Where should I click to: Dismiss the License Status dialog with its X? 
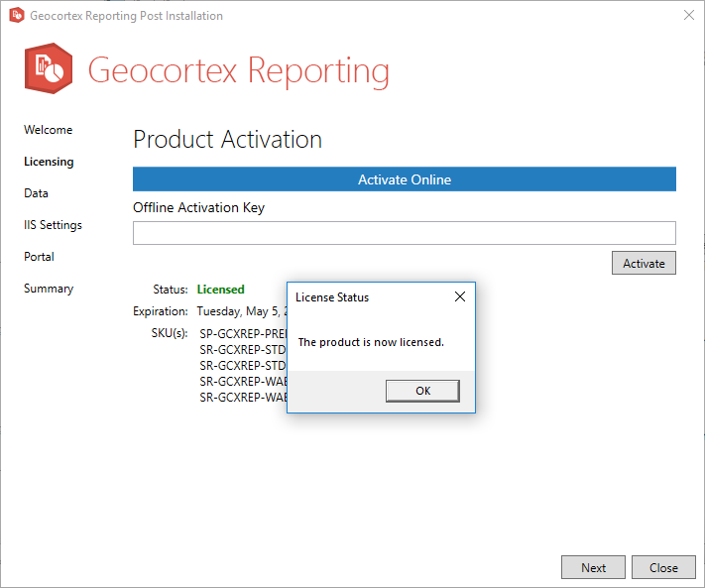(x=459, y=296)
